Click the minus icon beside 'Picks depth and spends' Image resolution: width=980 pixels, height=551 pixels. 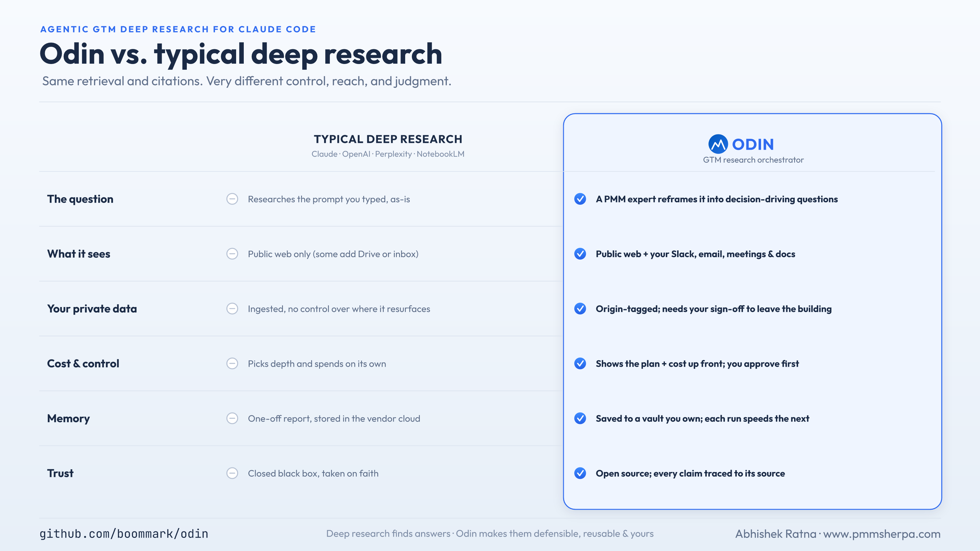[232, 364]
